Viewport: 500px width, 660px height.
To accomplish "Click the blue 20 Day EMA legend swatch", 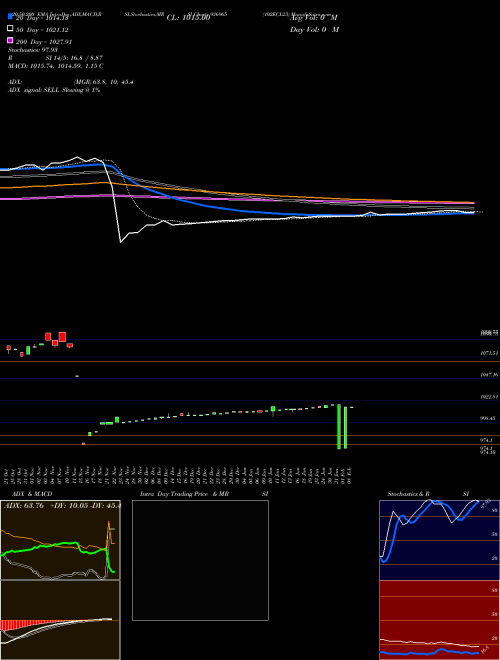I will coord(10,16).
